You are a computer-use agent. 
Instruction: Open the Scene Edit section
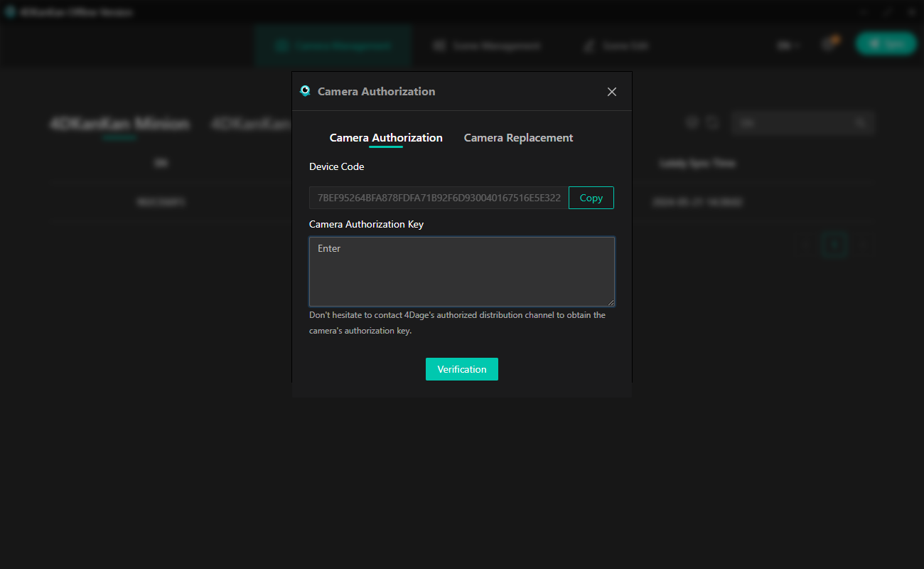pos(616,46)
